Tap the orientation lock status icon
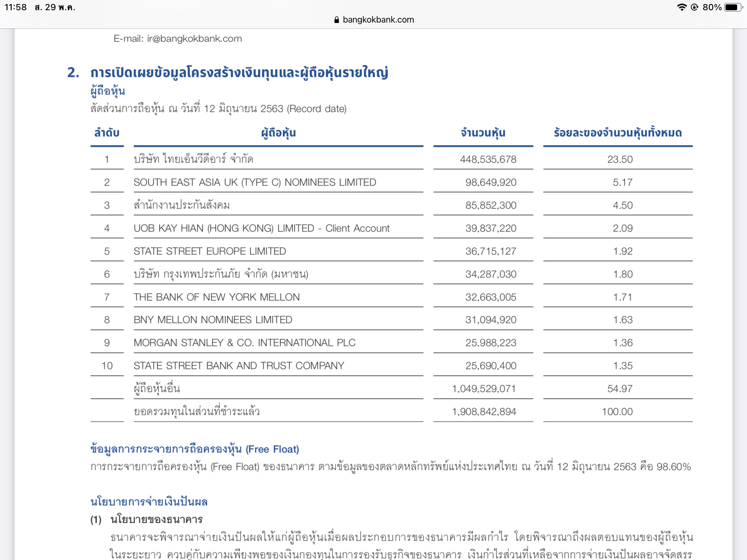 pyautogui.click(x=694, y=7)
